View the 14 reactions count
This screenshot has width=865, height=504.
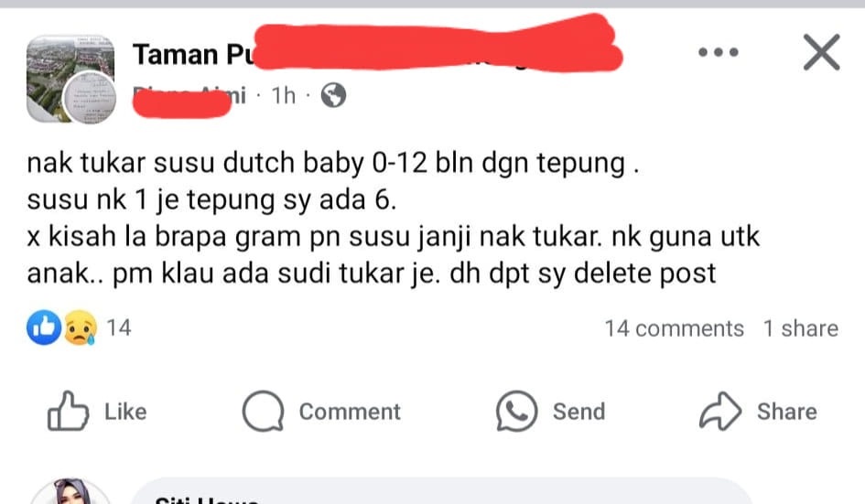click(119, 327)
